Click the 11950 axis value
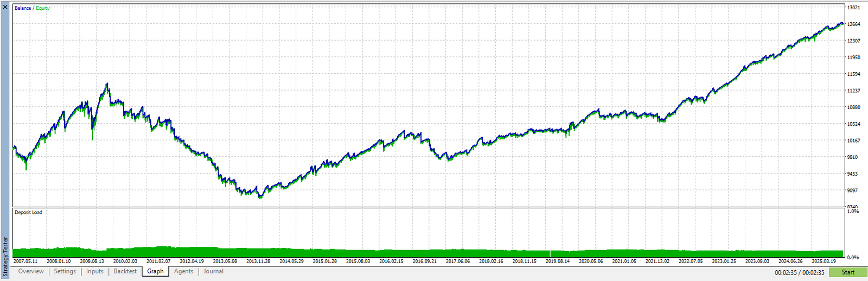 tap(853, 58)
